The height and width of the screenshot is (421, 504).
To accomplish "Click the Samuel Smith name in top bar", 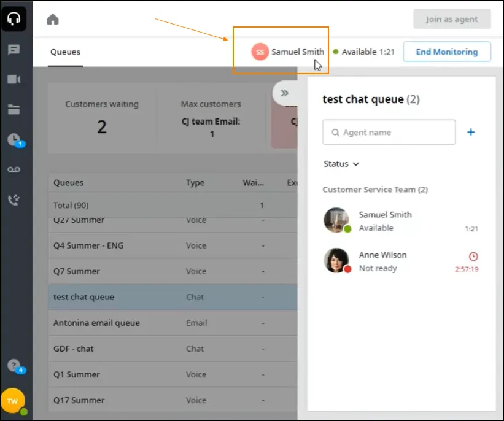I will point(298,52).
